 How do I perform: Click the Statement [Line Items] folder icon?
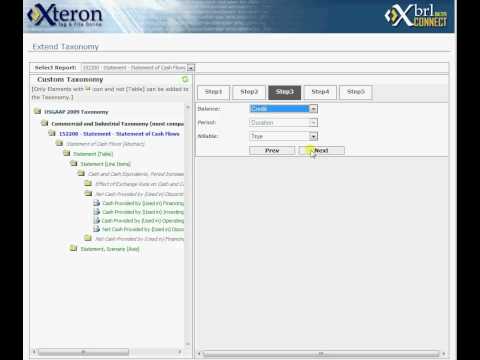pos(74,163)
